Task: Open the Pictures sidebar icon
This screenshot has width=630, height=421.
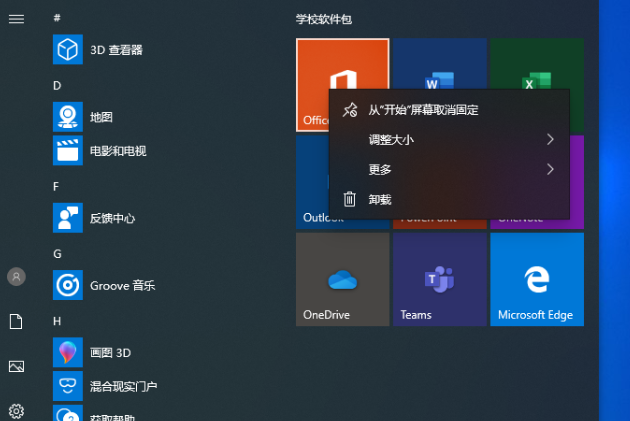Action: [x=16, y=366]
